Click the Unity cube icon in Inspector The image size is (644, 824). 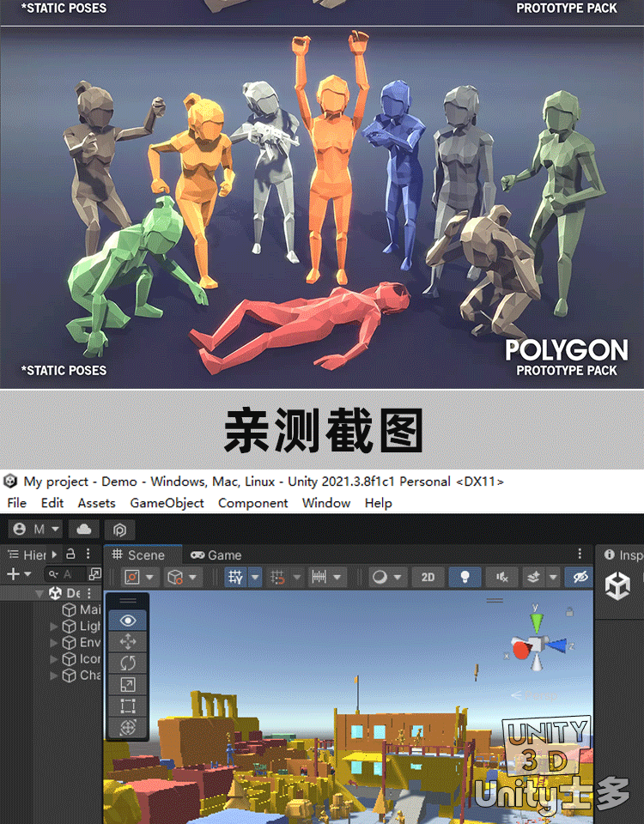(x=617, y=586)
